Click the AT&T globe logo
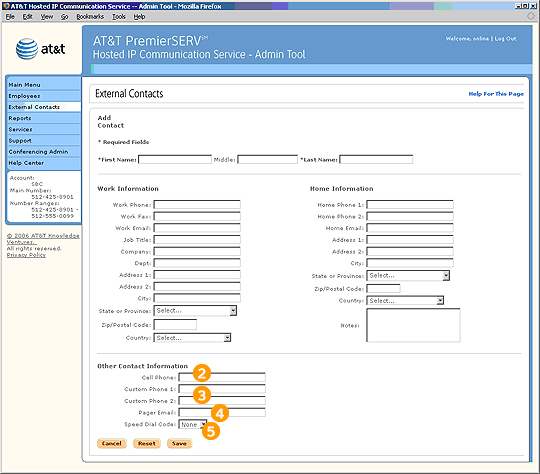The width and height of the screenshot is (540, 474). pos(27,49)
